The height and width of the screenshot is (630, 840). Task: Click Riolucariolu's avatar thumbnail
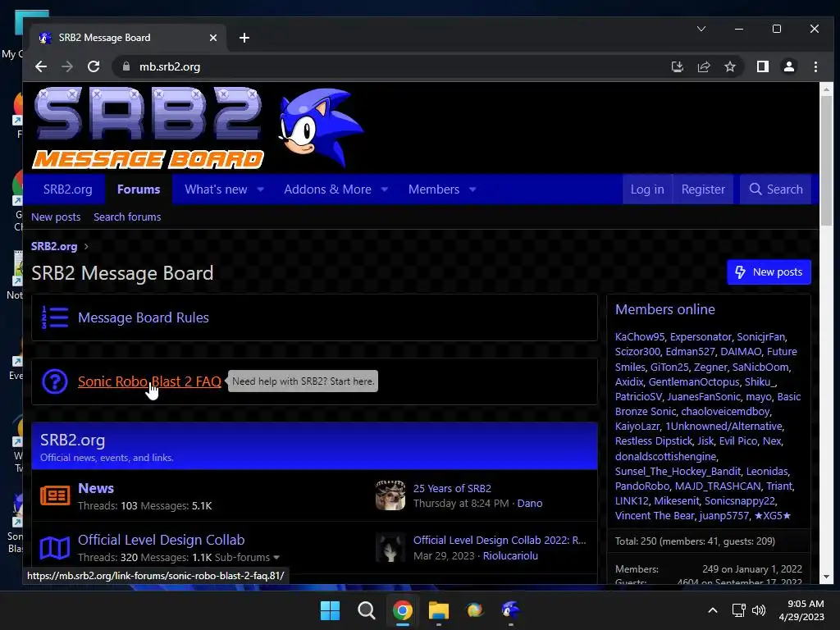pos(390,547)
